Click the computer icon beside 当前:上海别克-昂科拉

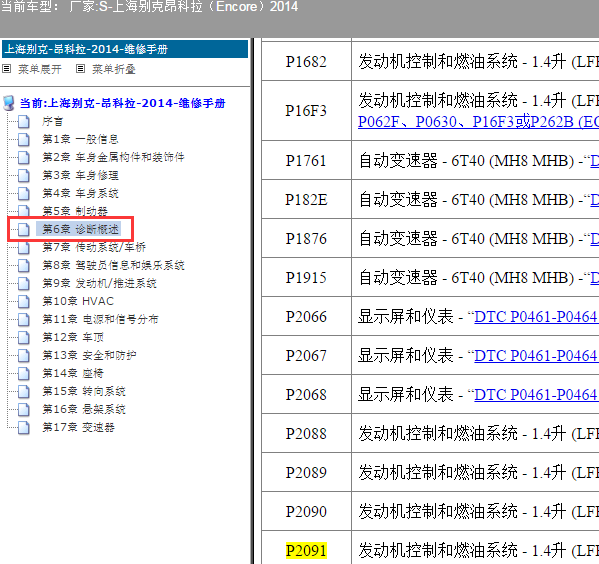[9, 103]
